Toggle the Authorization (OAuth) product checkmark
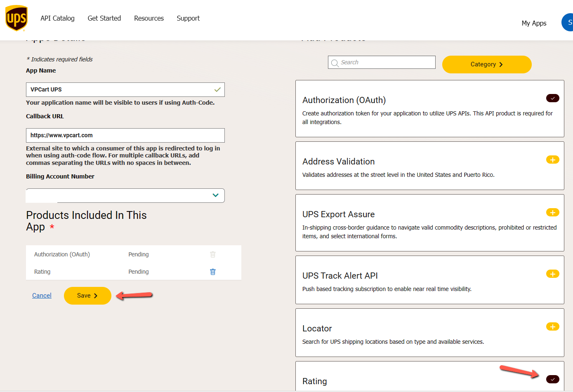The image size is (573, 392). pyautogui.click(x=553, y=98)
